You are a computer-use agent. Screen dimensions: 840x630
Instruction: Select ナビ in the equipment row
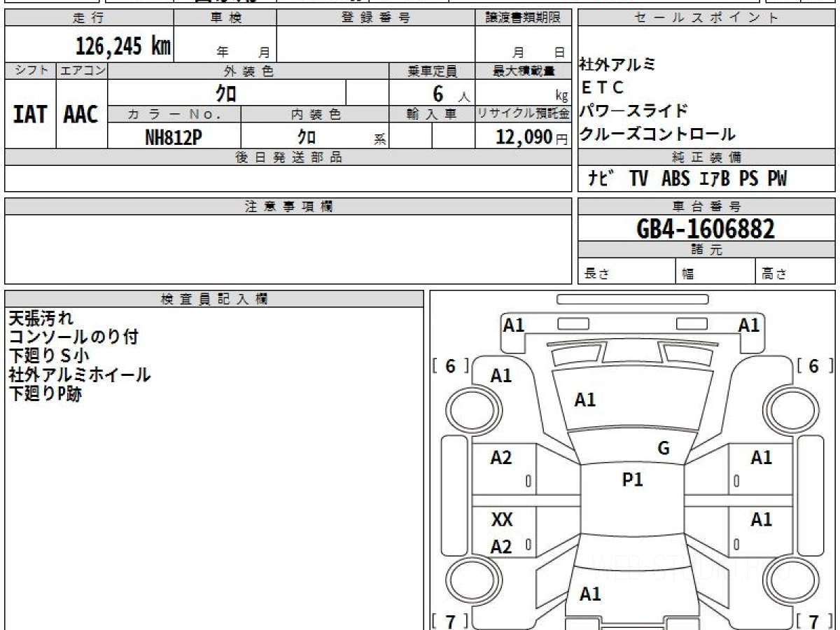pyautogui.click(x=601, y=179)
